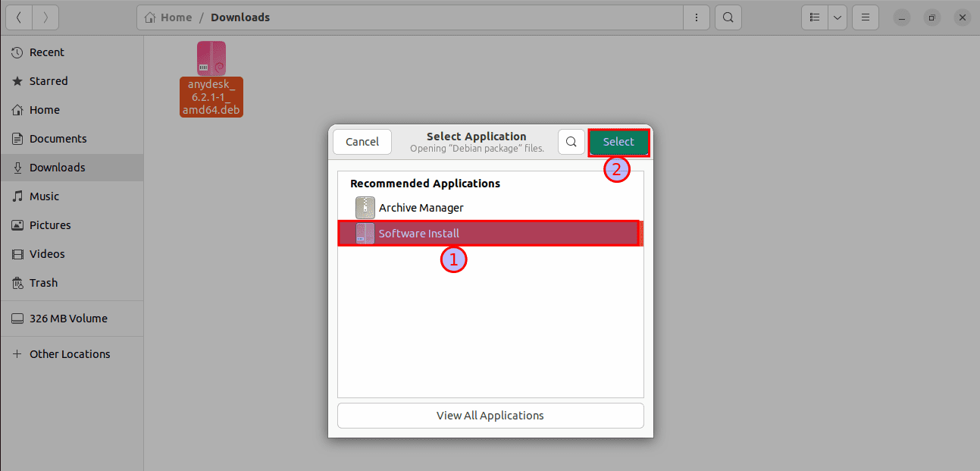Go forward with the right arrow button

pos(45,17)
